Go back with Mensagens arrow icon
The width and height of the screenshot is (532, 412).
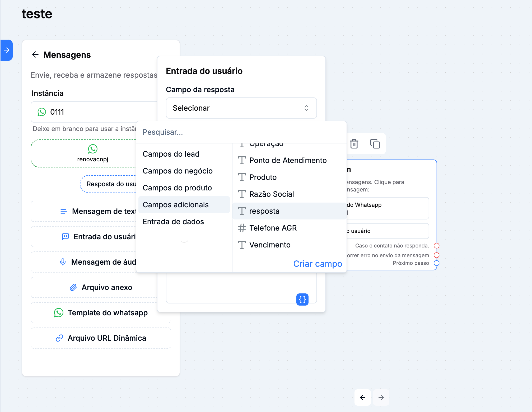click(35, 55)
